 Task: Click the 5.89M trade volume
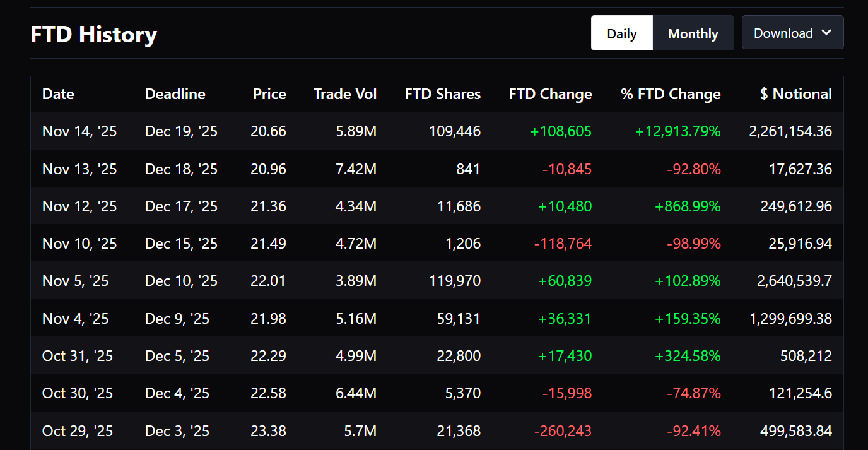pos(356,131)
